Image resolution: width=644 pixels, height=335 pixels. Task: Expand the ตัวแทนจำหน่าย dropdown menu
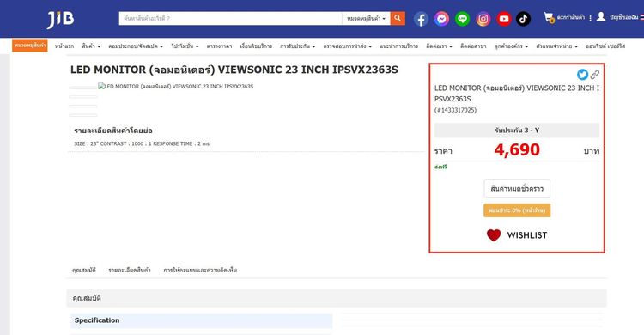pyautogui.click(x=556, y=46)
